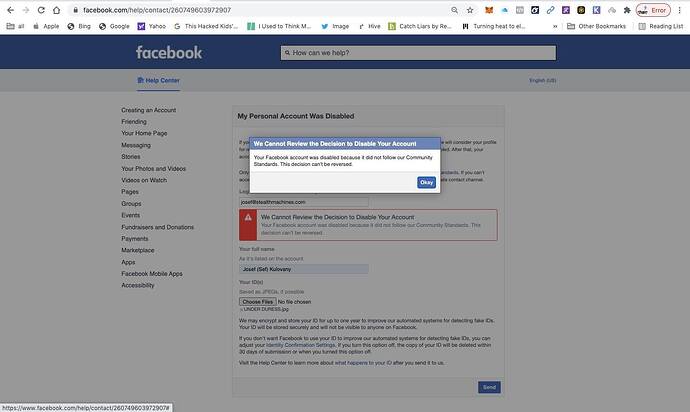The width and height of the screenshot is (690, 412).
Task: Reload the current page
Action: [41, 10]
